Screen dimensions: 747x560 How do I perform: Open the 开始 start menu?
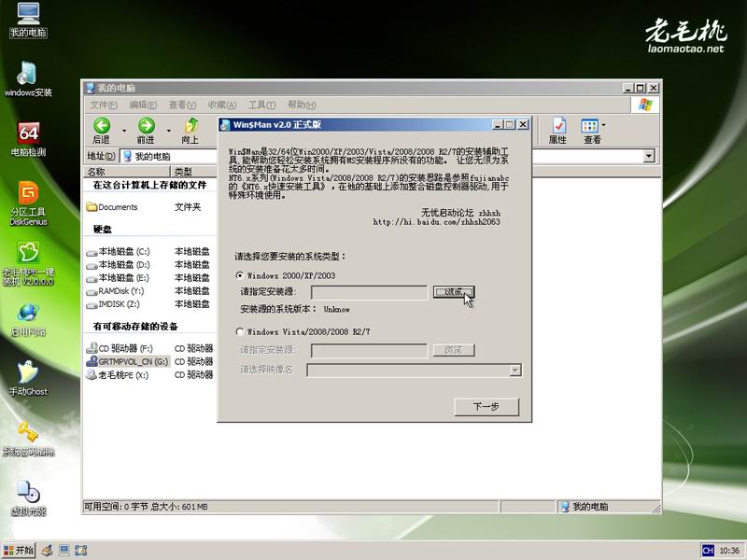point(19,551)
